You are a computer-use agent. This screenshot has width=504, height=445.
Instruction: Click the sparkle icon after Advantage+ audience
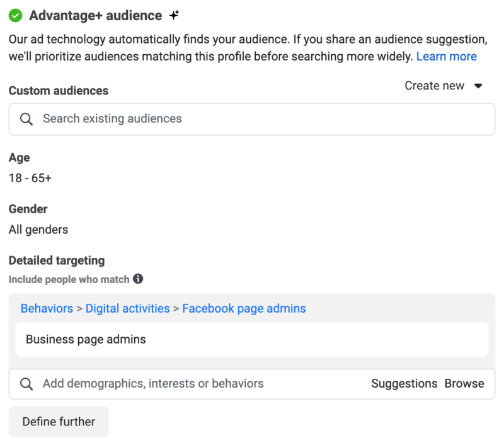click(175, 16)
